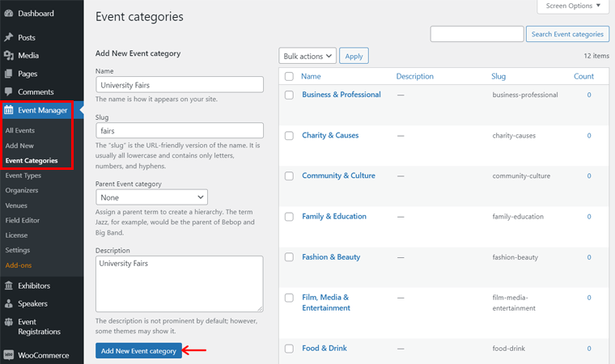Viewport: 615px width, 364px height.
Task: Check the Business & Professional checkbox
Action: [289, 95]
